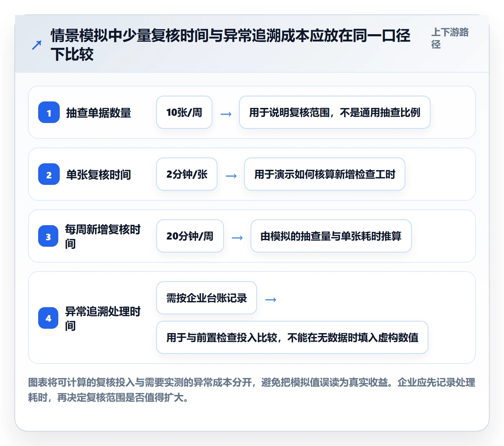Select the 每周新增复核时间 label

click(x=103, y=236)
